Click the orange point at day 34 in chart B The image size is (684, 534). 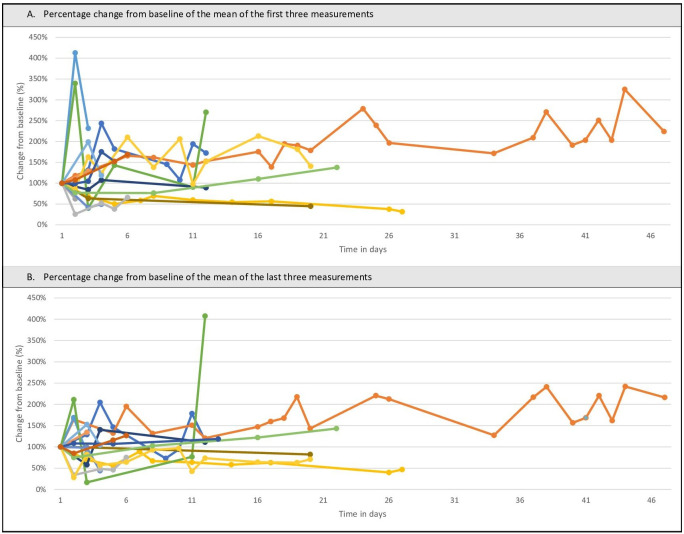[x=494, y=435]
